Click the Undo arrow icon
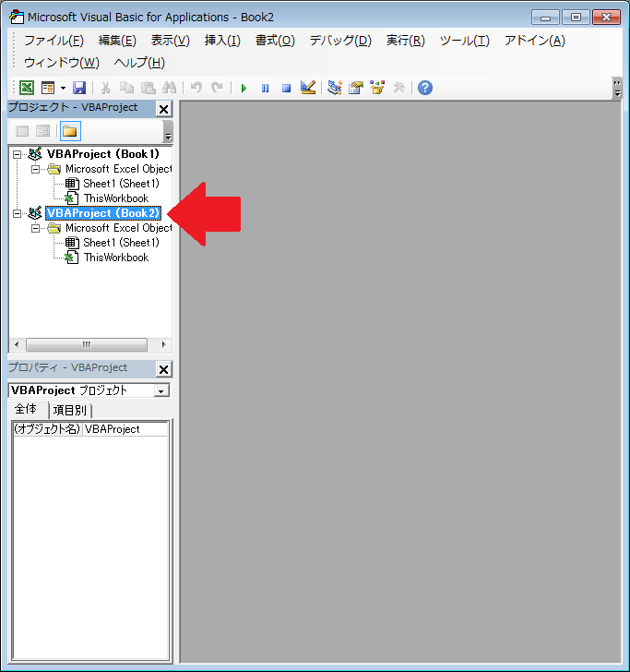Image resolution: width=630 pixels, height=672 pixels. click(x=196, y=88)
